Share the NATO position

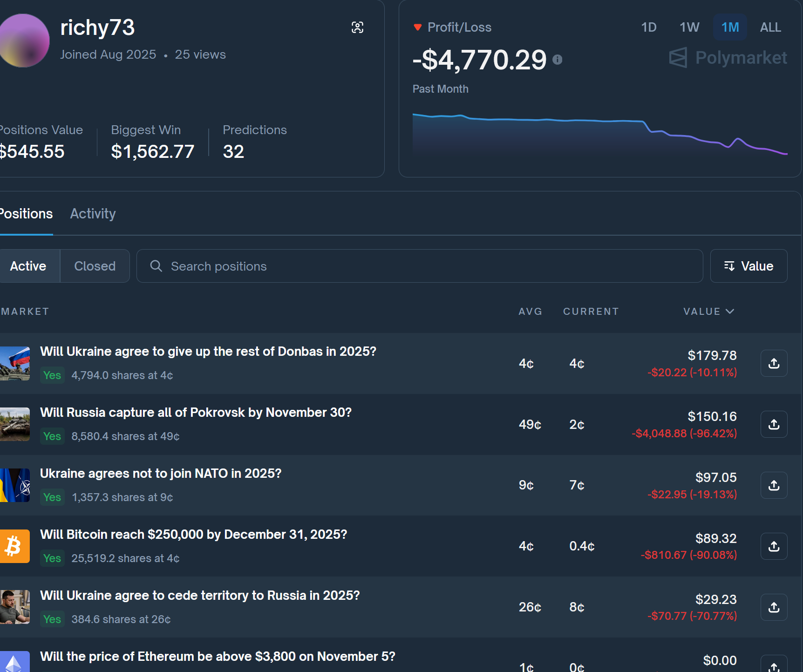(774, 485)
